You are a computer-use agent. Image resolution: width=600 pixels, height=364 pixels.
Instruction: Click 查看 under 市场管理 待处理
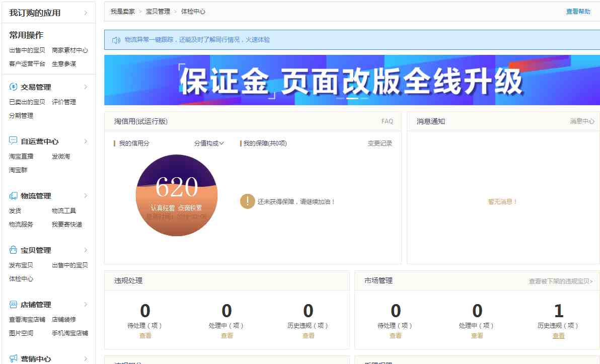(x=396, y=335)
